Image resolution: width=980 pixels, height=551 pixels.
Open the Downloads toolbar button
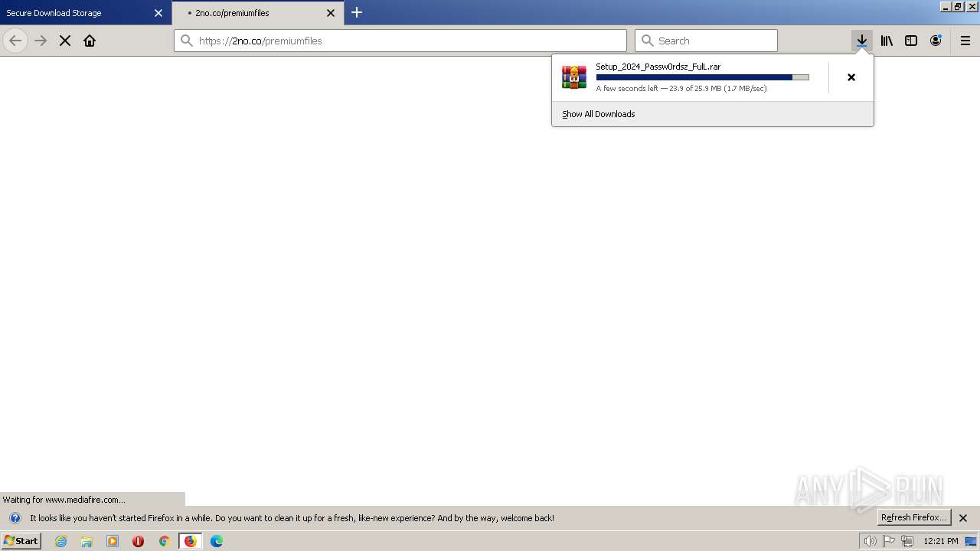862,41
